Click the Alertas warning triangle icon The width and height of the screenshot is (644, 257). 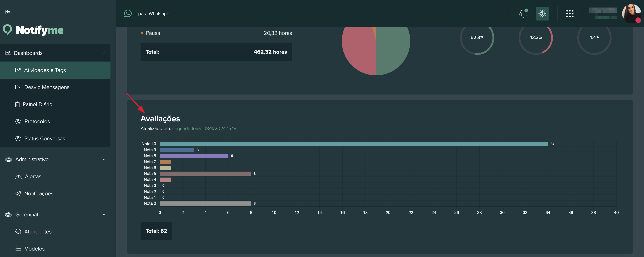click(18, 176)
